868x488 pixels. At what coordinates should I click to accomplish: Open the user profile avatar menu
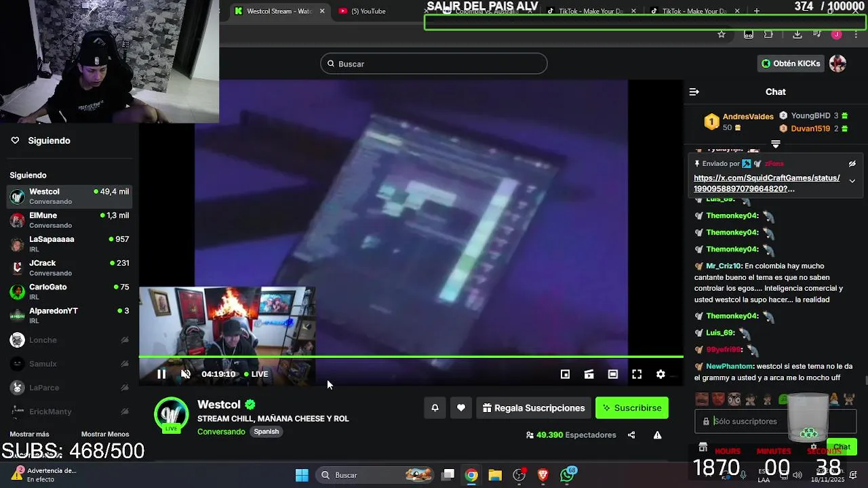click(x=837, y=64)
